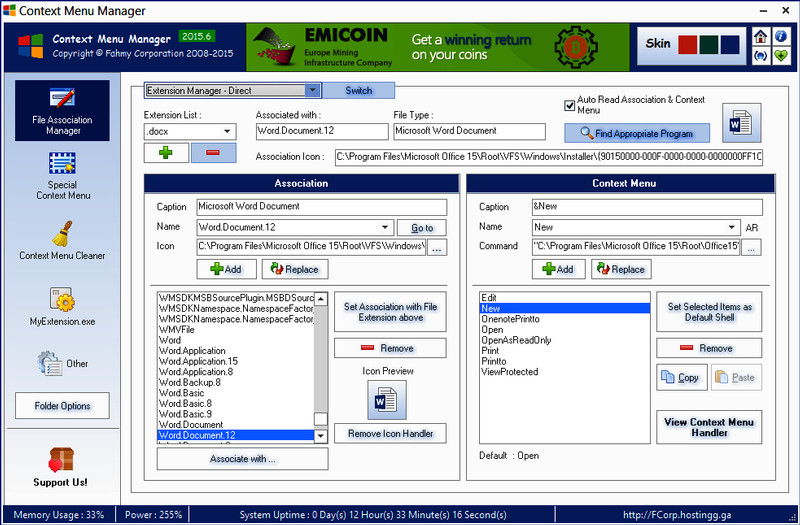Click the Switch button

pos(358,90)
